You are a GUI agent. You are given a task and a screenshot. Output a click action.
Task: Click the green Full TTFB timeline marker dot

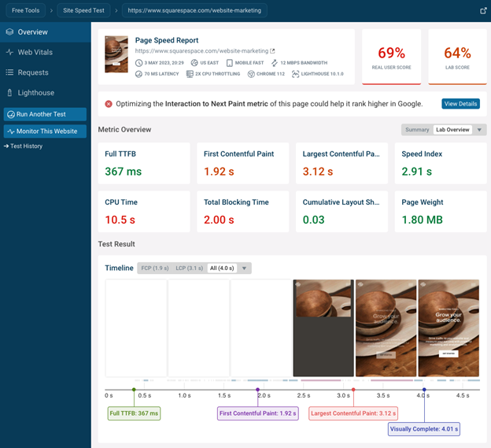coord(134,390)
